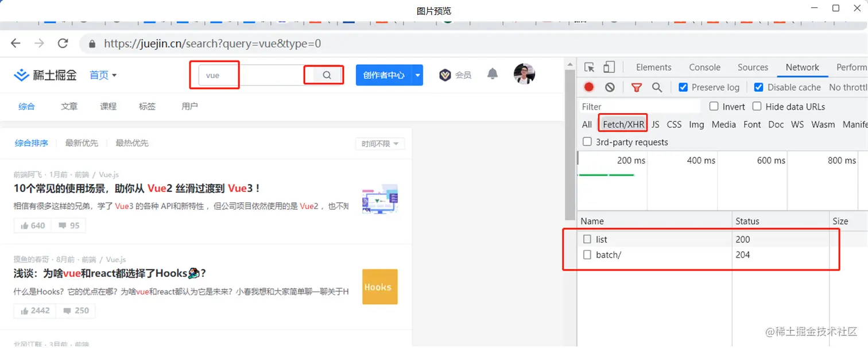The image size is (868, 348).
Task: Switch to the 用户 tab
Action: [189, 106]
